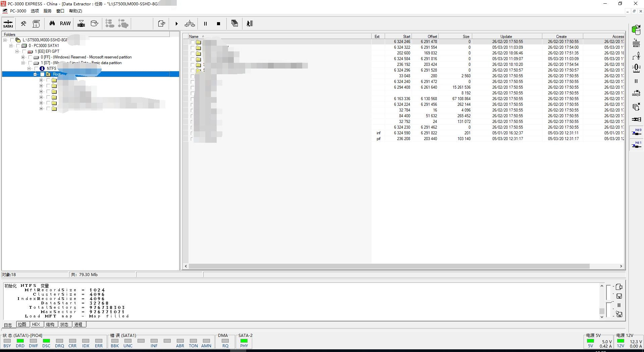This screenshot has height=352, width=644.
Task: Click the binoculars search icon
Action: 52,24
